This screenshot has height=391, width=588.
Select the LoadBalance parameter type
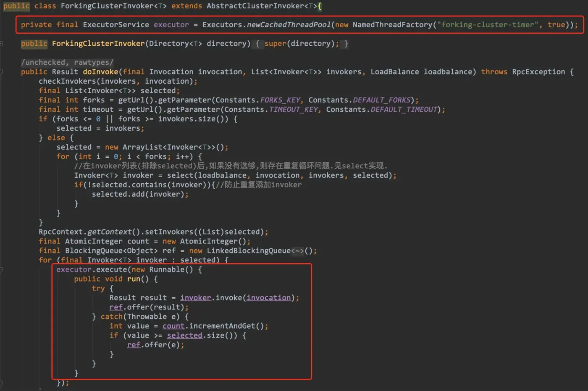395,72
